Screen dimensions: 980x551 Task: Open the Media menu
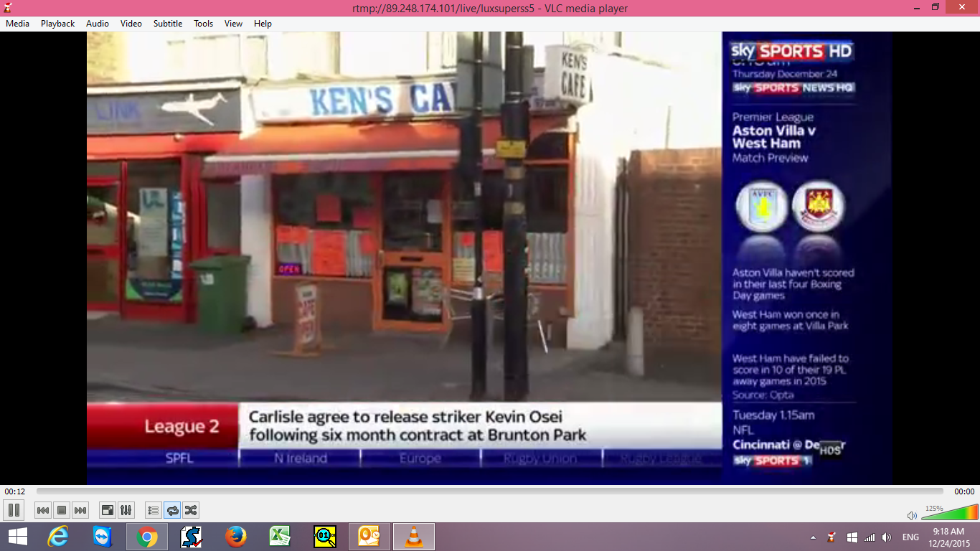[x=18, y=24]
